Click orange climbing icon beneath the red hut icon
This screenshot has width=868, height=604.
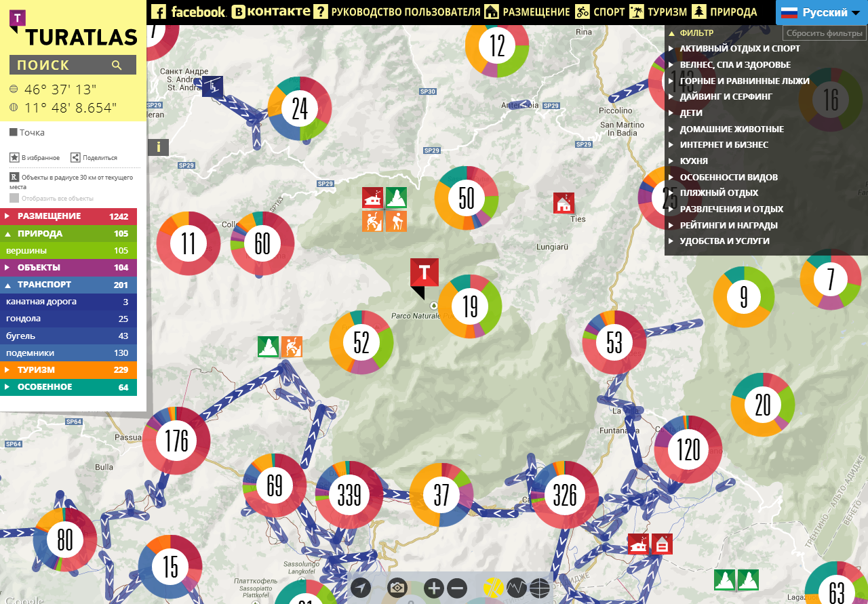coord(372,221)
